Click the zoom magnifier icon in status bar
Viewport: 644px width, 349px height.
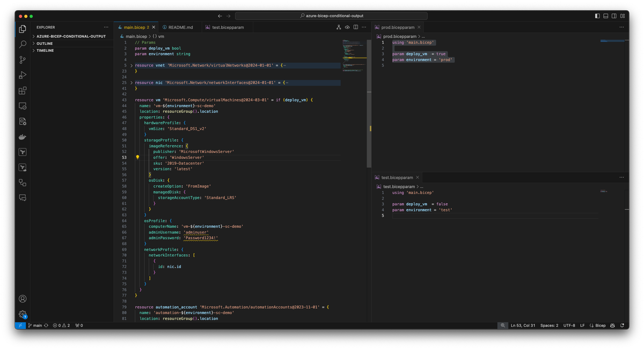coord(503,325)
